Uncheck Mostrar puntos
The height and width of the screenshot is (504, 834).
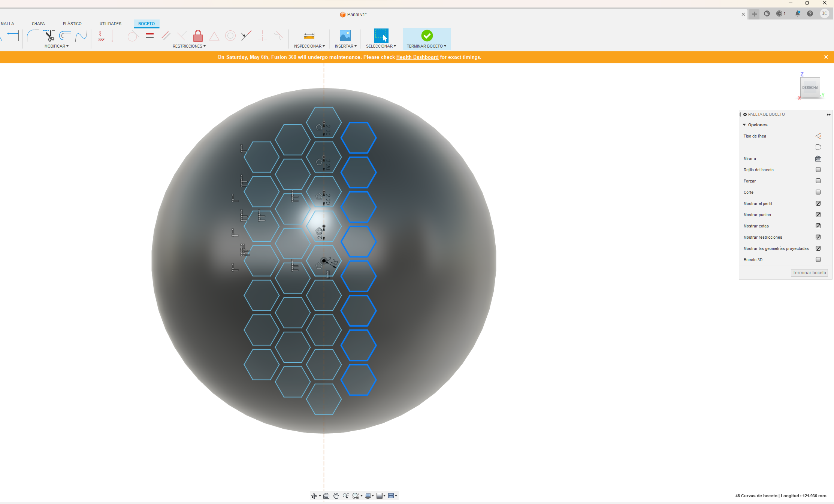(x=818, y=215)
